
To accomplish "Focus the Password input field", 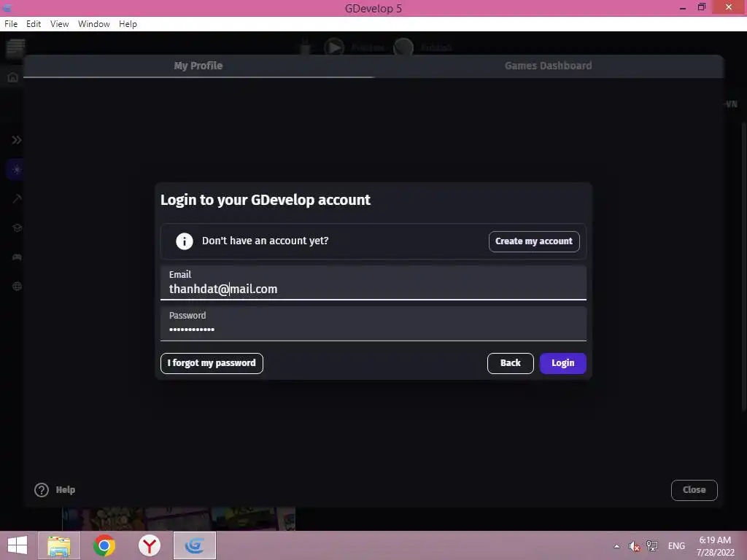I will (x=373, y=324).
